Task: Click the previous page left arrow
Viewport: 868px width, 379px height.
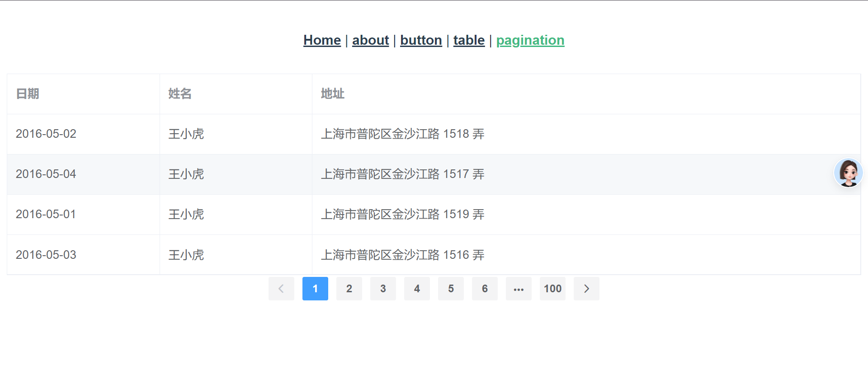Action: click(281, 289)
